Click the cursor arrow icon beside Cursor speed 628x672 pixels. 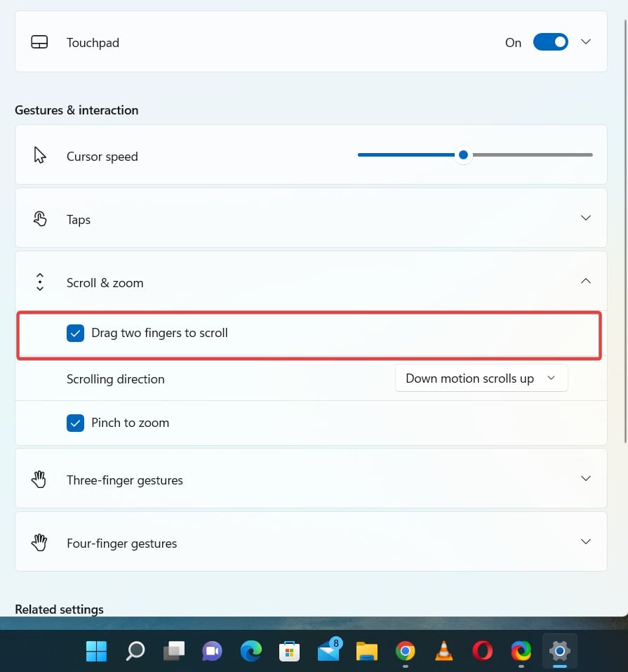coord(39,156)
